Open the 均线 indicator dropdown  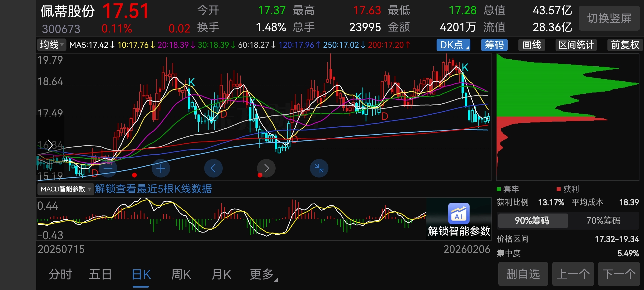(52, 45)
